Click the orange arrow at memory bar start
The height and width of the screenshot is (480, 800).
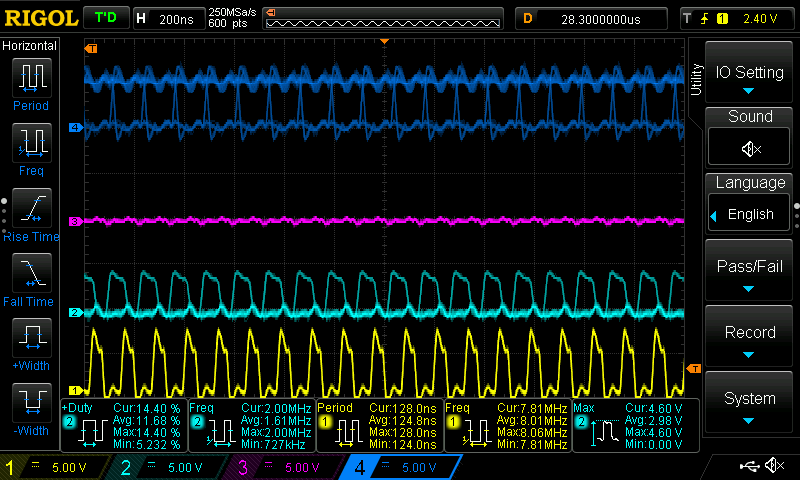click(271, 12)
